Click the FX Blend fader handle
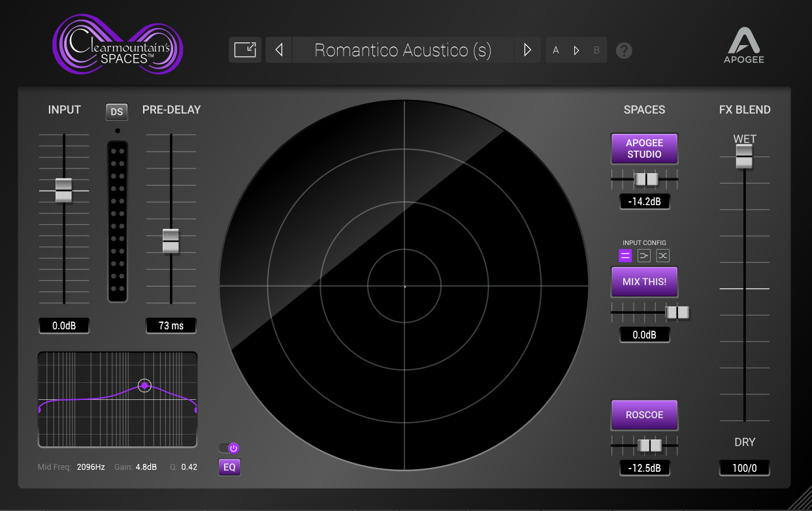The image size is (812, 511). tap(744, 157)
